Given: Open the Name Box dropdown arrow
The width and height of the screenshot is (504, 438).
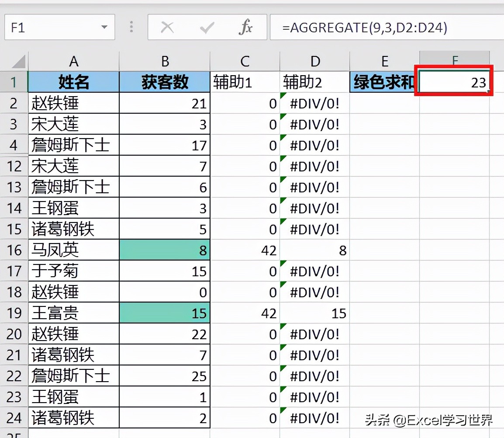Looking at the screenshot, I should [x=104, y=28].
